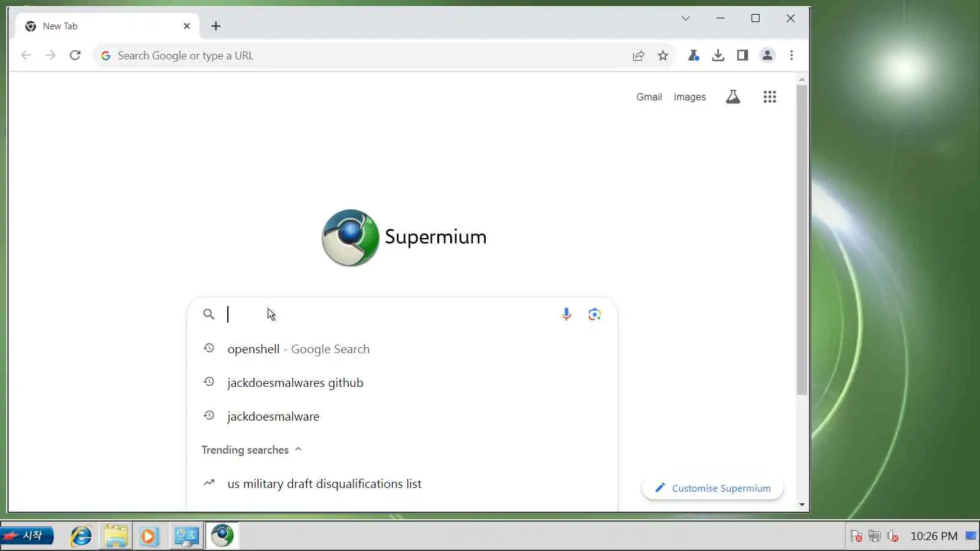Viewport: 980px width, 551px height.
Task: Select the jackdoesmalwares github suggestion
Action: [x=402, y=382]
